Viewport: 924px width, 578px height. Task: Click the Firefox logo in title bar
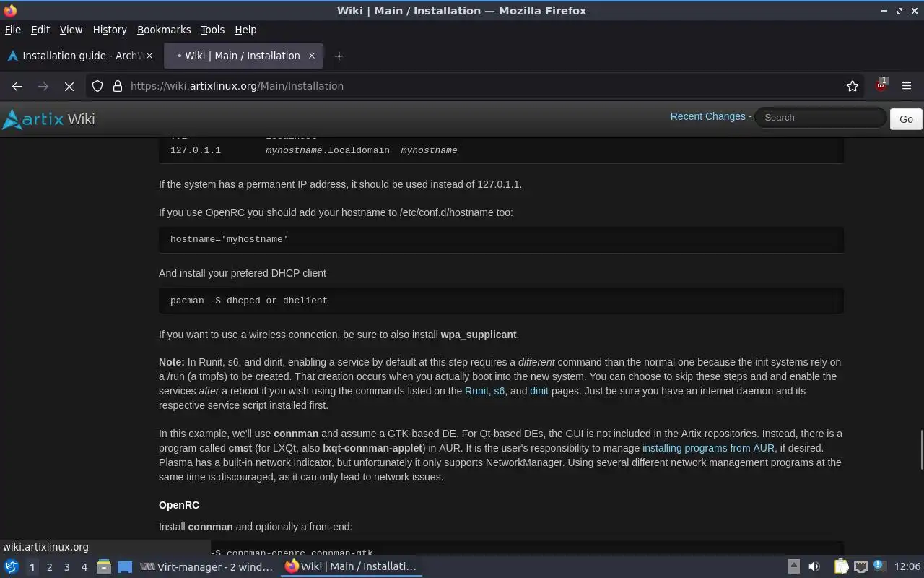point(10,10)
